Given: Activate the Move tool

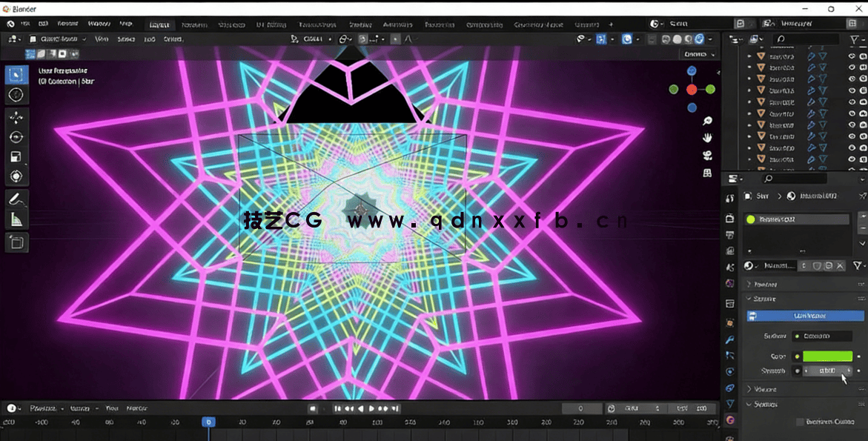Looking at the screenshot, I should pos(16,117).
